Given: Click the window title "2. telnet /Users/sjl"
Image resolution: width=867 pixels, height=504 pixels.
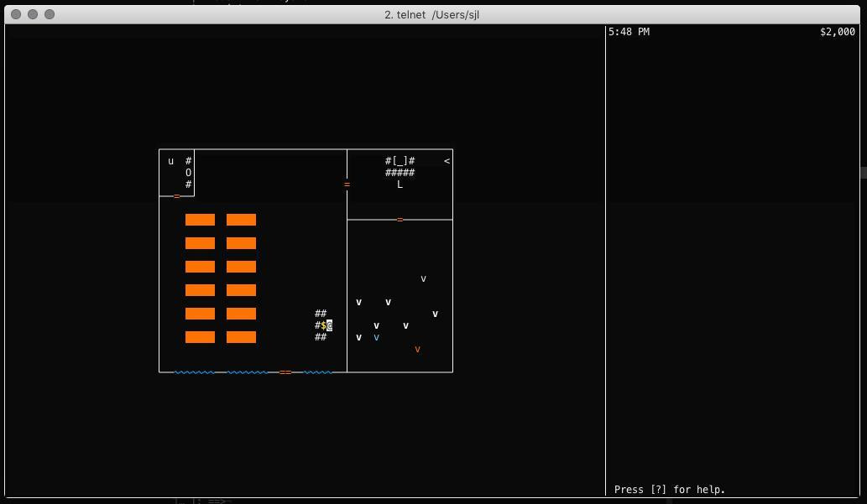Looking at the screenshot, I should pyautogui.click(x=432, y=15).
